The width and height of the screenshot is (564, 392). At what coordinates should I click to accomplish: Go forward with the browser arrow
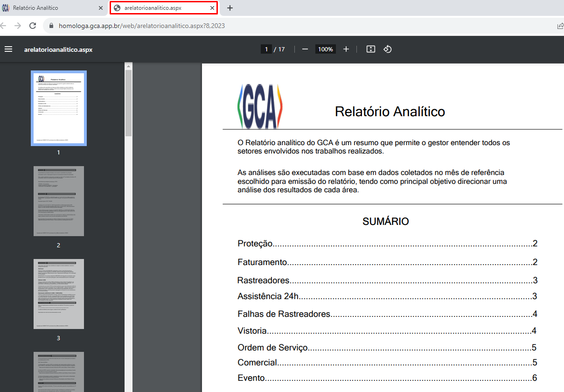point(18,26)
